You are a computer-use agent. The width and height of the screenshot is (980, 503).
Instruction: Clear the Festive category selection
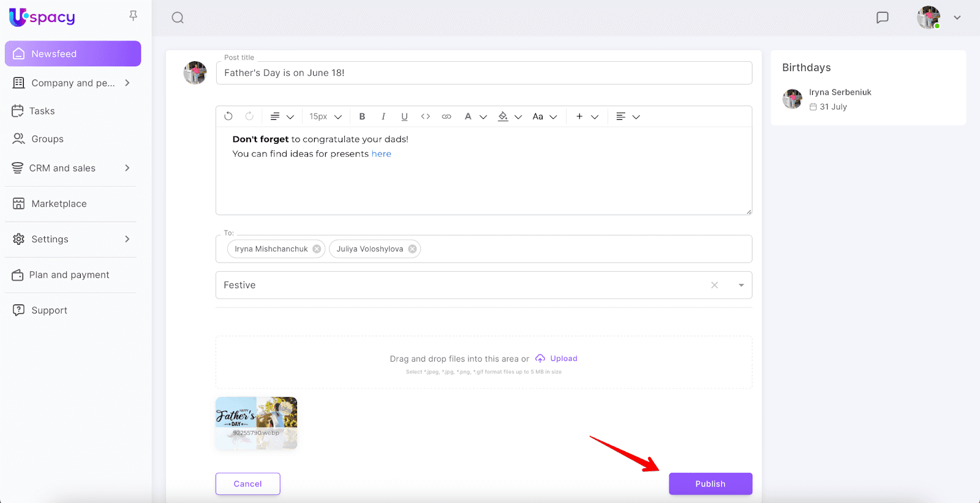(714, 285)
